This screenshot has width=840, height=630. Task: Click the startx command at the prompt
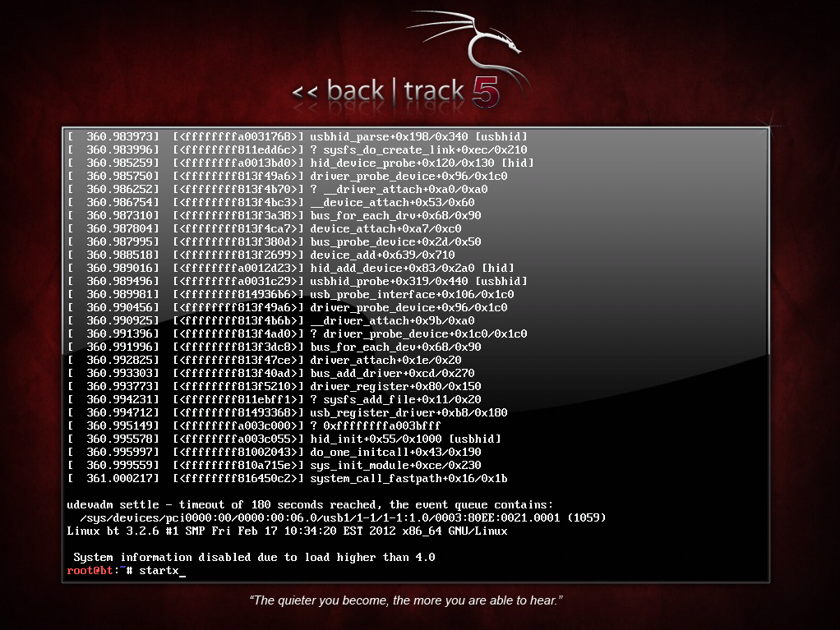[x=159, y=571]
